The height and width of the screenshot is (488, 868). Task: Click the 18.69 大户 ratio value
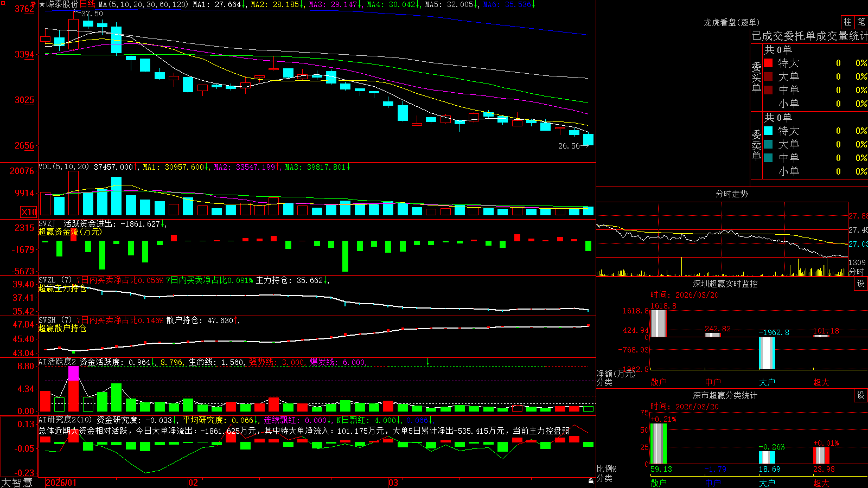click(770, 469)
